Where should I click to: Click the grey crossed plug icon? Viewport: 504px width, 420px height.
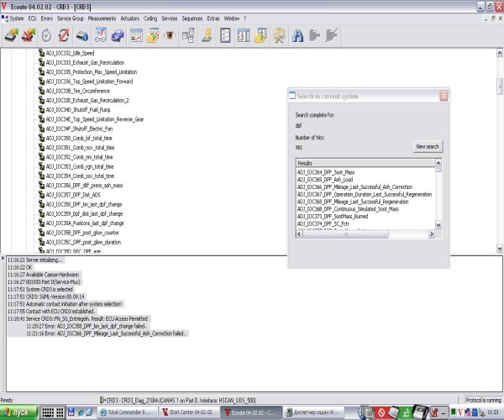(331, 35)
